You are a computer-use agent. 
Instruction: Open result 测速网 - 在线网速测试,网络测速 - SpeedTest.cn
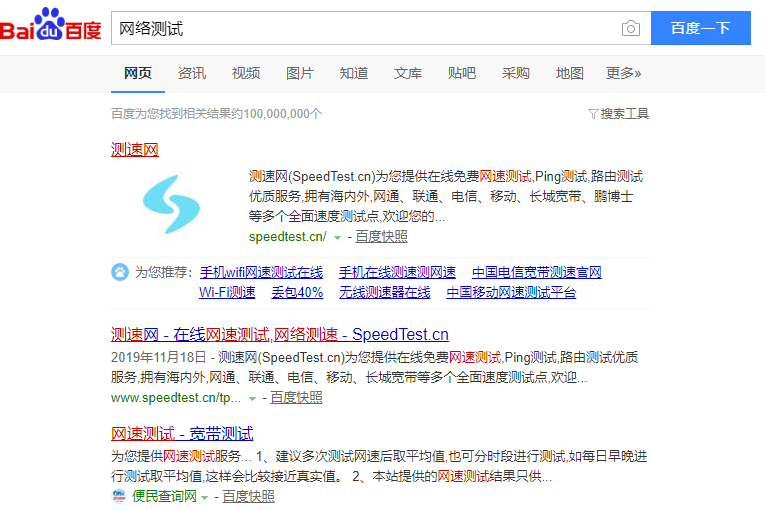tap(280, 335)
